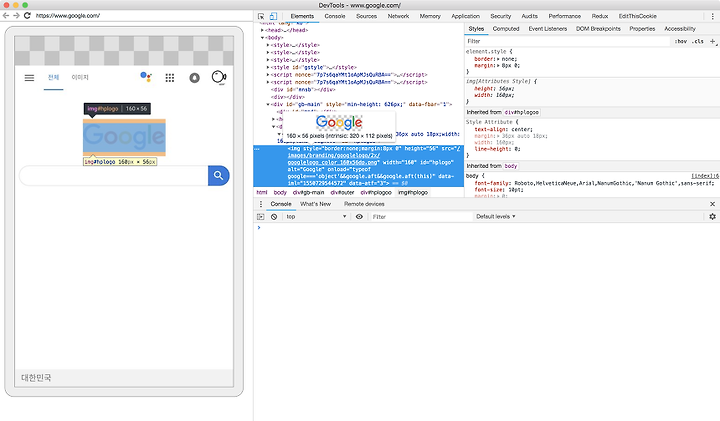Toggle element state with :hov
Screen dimensions: 720x421
tap(681, 41)
